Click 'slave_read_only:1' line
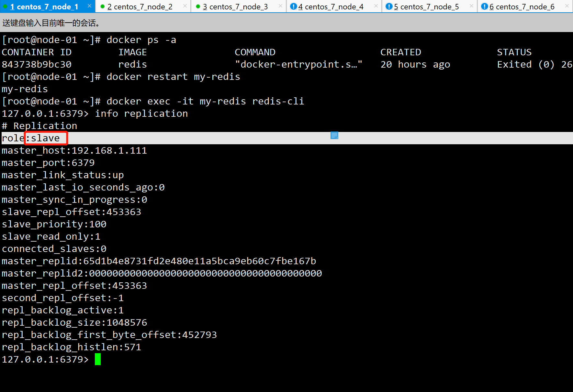The width and height of the screenshot is (573, 392). (x=51, y=236)
